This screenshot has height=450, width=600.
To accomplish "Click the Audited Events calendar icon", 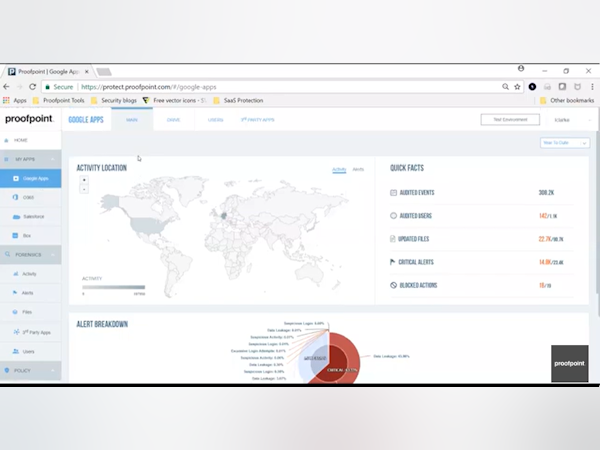I will 393,192.
